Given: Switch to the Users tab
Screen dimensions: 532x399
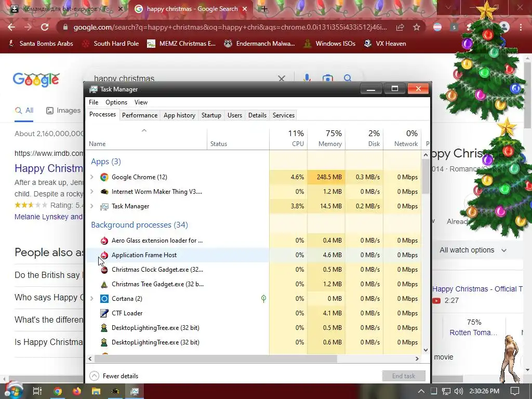Looking at the screenshot, I should (x=235, y=115).
